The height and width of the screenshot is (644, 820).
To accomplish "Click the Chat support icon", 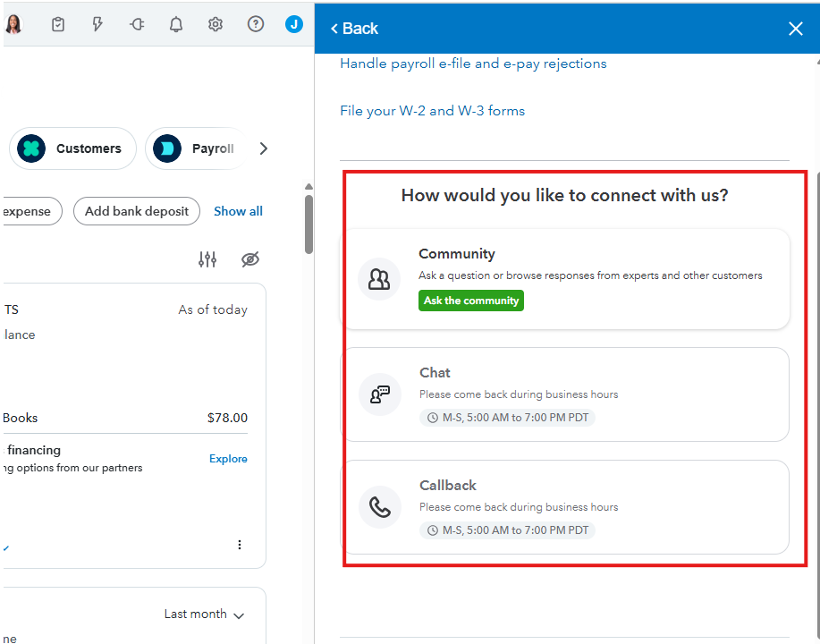I will [x=380, y=394].
